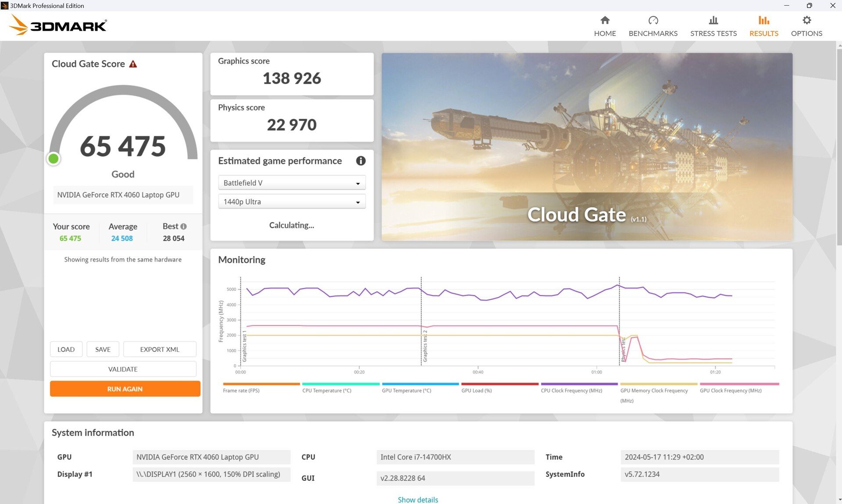
Task: Click the DISPLAY1 2560 × 1600 field
Action: click(x=211, y=474)
